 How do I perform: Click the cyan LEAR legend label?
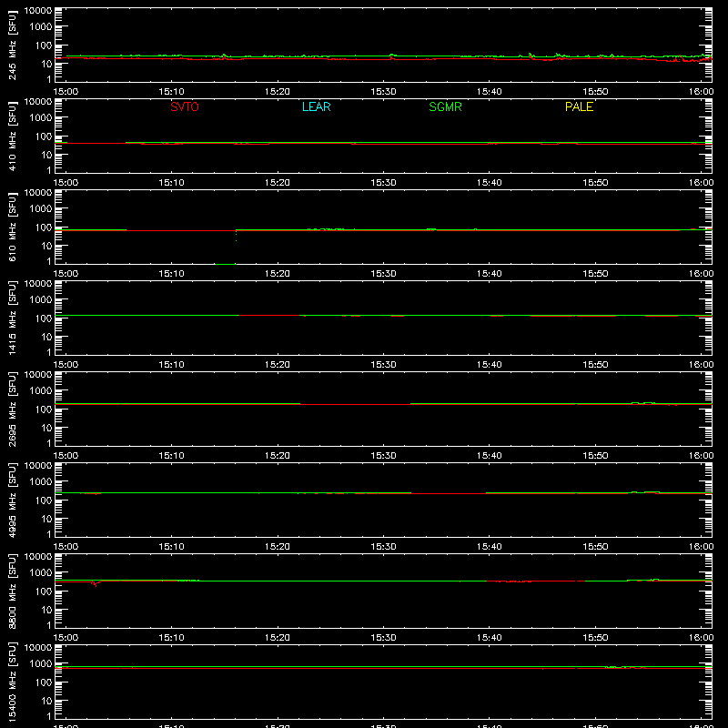(x=316, y=106)
